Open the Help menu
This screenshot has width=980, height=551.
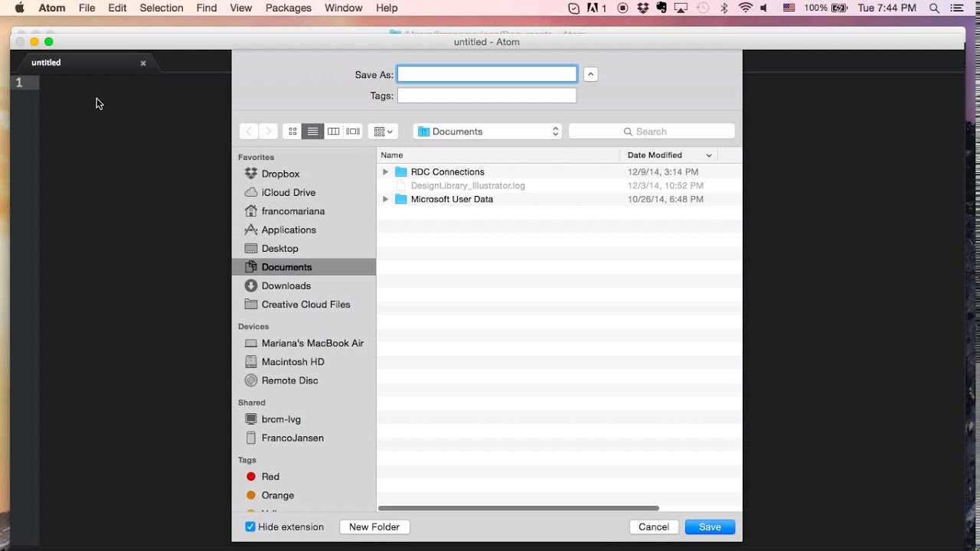tap(387, 8)
